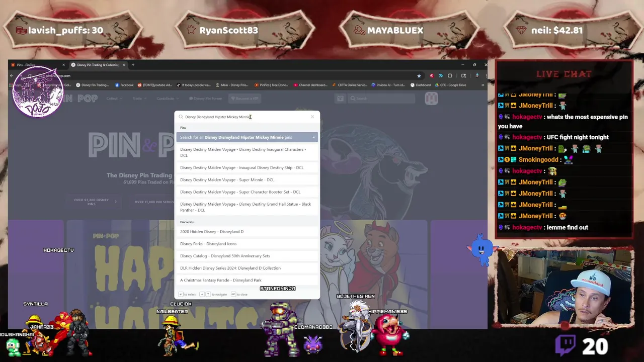Screen dimensions: 644x362
Task: Expand the Collect menu in site header
Action: click(114, 99)
